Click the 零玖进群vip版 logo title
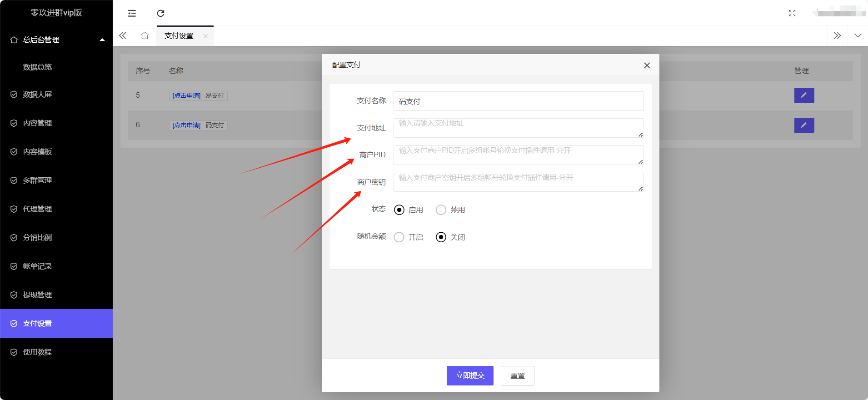Image resolution: width=868 pixels, height=400 pixels. pos(56,13)
